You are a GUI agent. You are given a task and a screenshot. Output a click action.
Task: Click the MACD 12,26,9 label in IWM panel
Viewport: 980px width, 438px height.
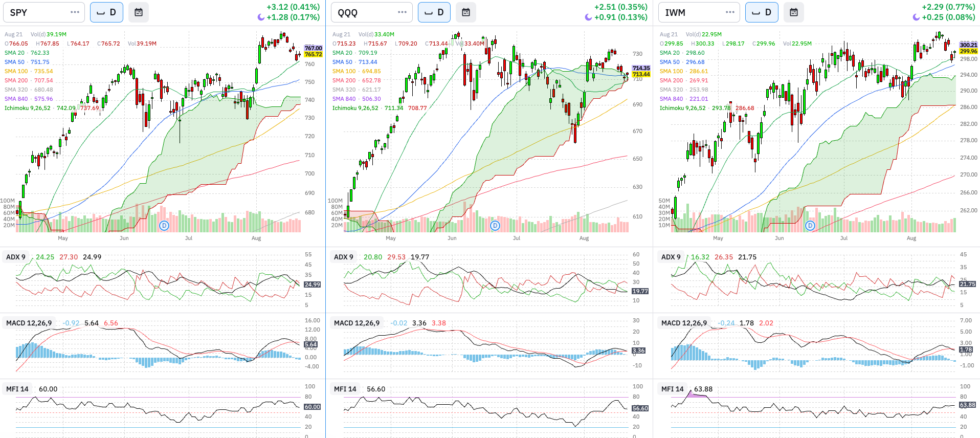684,323
